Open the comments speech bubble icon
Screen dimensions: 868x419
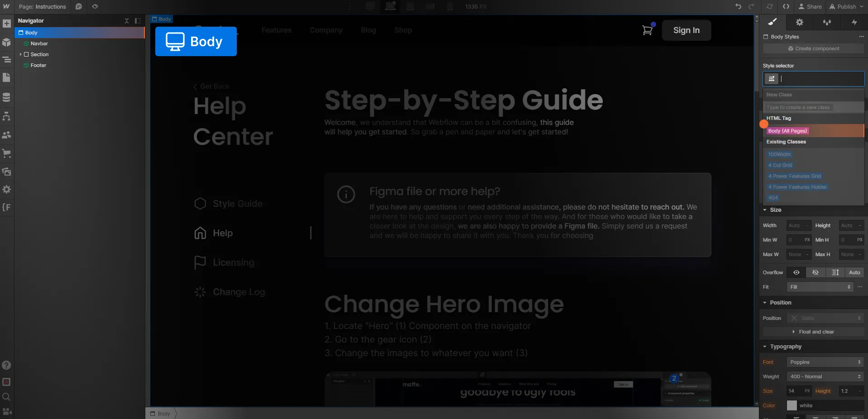[79, 6]
